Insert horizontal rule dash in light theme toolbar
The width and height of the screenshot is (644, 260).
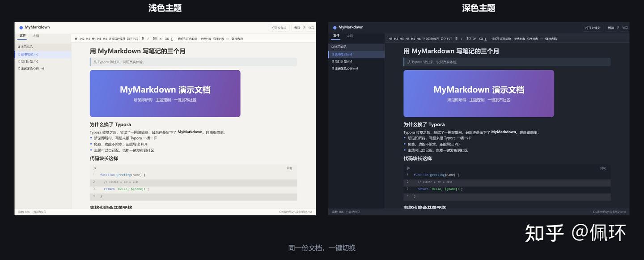[228, 39]
